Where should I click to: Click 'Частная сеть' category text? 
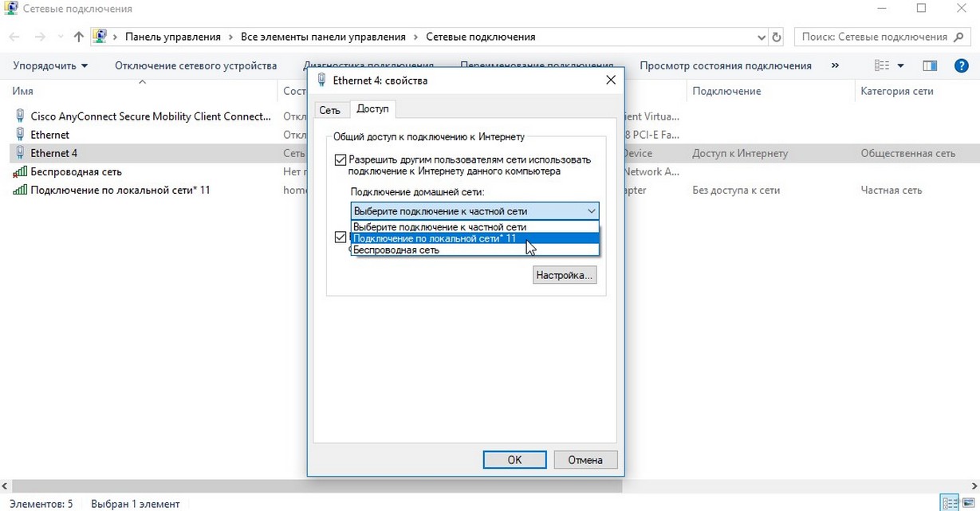click(x=891, y=190)
